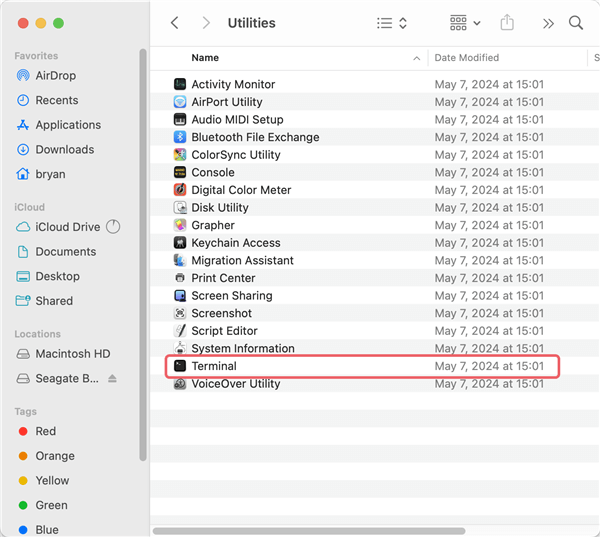Select the "Console" file name
This screenshot has height=537, width=600.
[213, 172]
